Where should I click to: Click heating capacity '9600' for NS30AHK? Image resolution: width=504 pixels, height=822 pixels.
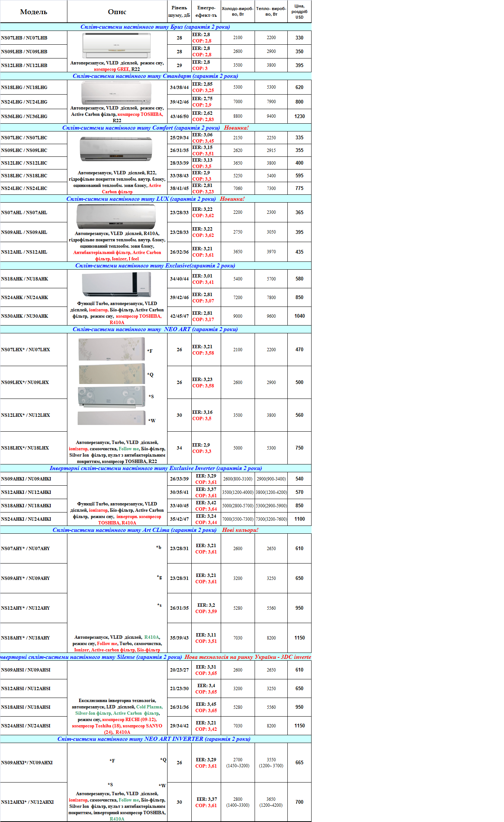271,316
